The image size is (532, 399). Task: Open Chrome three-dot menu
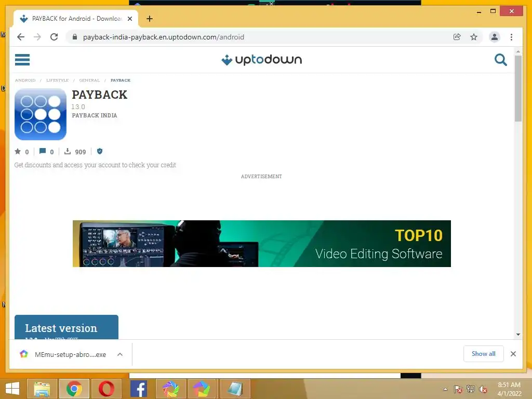(x=511, y=37)
